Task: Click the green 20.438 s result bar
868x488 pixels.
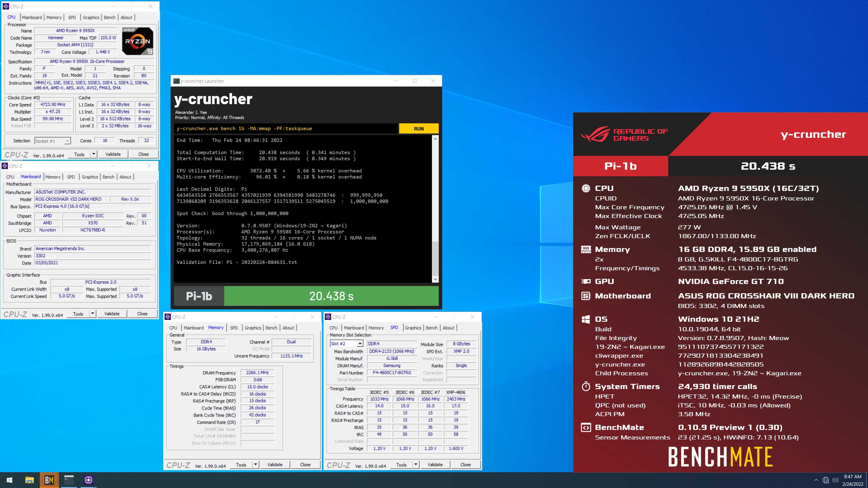Action: 331,296
